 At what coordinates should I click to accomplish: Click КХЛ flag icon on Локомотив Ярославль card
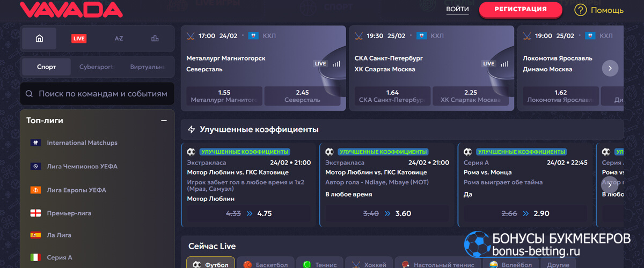coord(590,36)
